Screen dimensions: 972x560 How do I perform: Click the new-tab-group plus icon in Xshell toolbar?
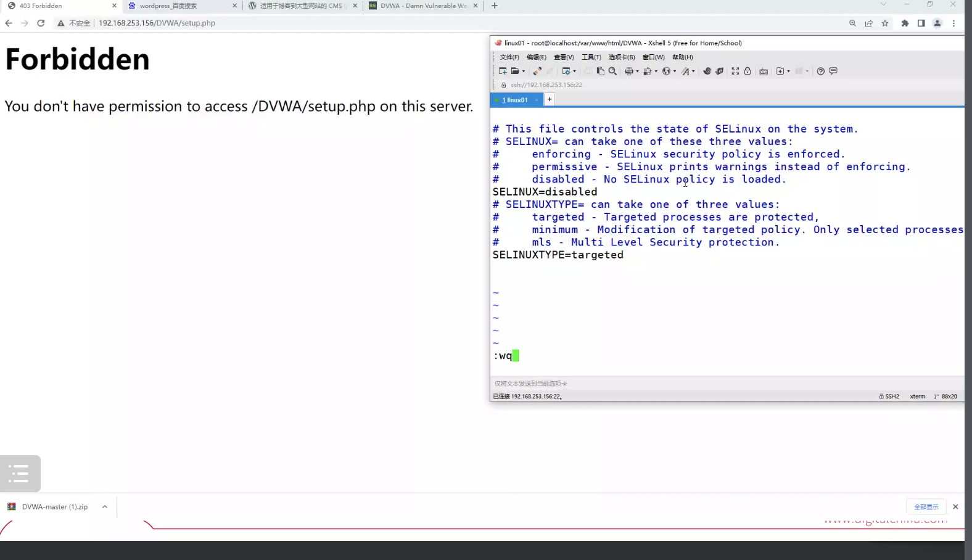coord(780,71)
